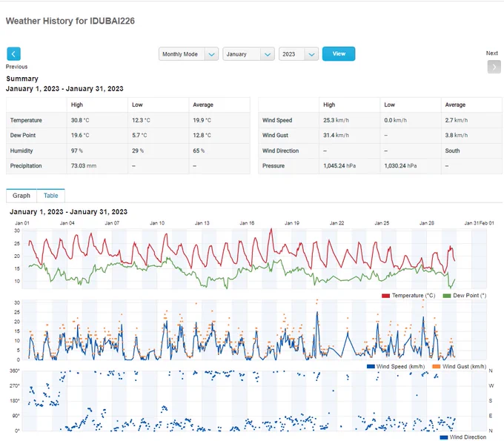Click the wind speed average 2.7 km/h
The height and width of the screenshot is (441, 504).
coord(457,120)
